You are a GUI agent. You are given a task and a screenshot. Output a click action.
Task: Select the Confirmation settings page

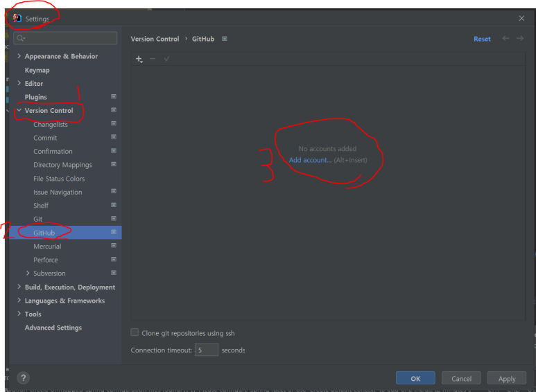(53, 151)
